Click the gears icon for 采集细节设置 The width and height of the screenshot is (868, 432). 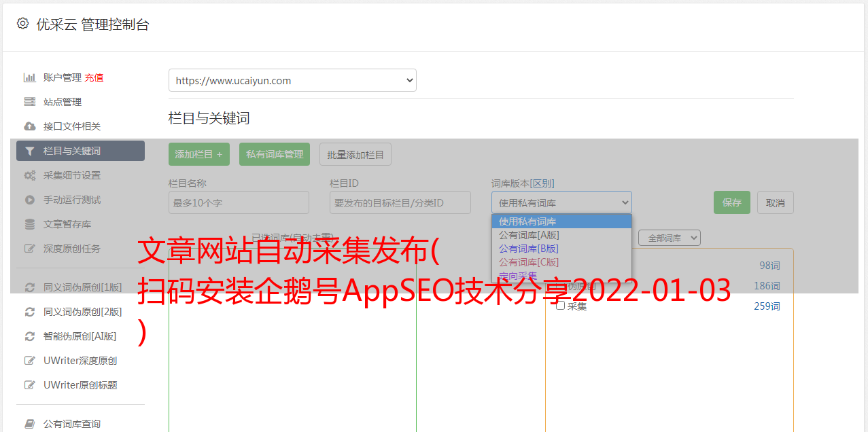click(30, 175)
